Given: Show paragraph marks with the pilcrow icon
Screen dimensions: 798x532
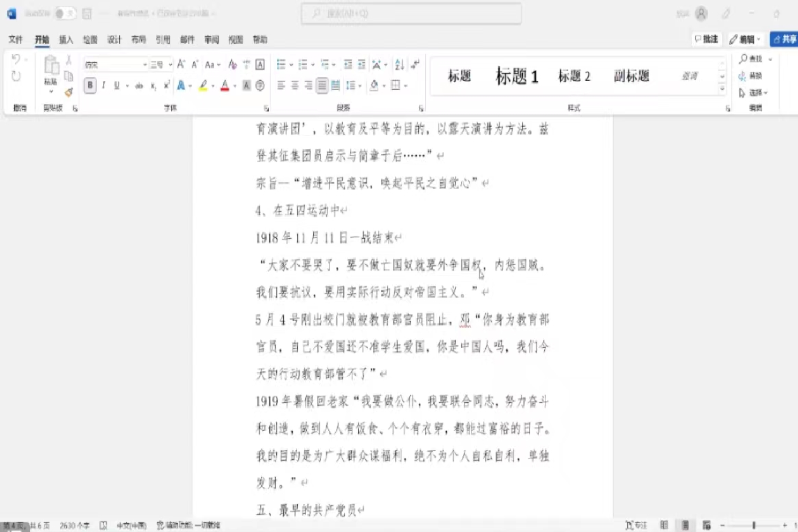Looking at the screenshot, I should 415,65.
